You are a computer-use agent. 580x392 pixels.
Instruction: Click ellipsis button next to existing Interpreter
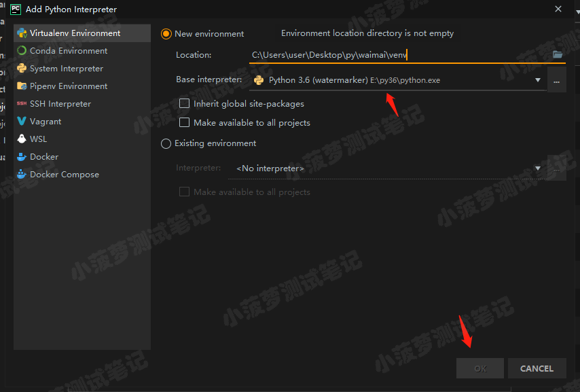[557, 168]
